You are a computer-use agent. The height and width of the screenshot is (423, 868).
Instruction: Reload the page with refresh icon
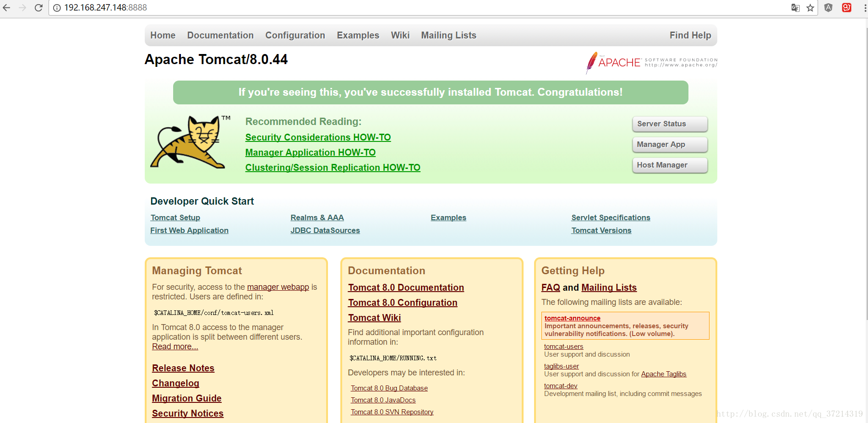pyautogui.click(x=38, y=8)
